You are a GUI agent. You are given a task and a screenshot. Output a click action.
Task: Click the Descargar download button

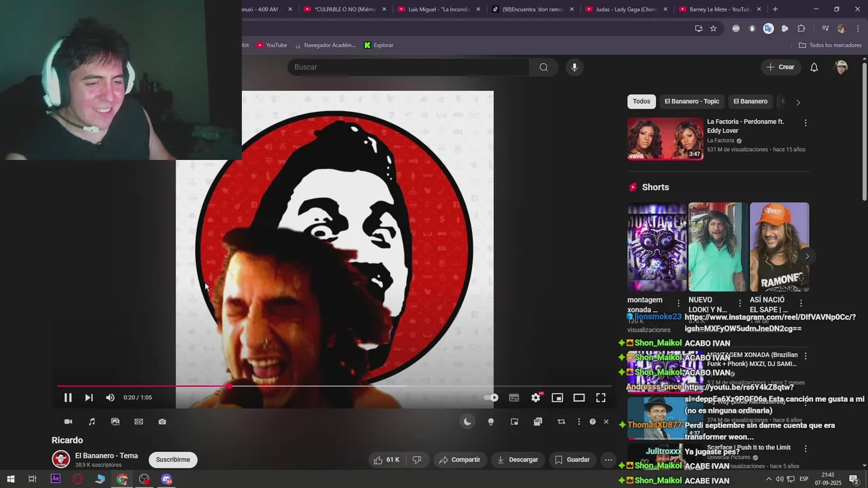[517, 460]
